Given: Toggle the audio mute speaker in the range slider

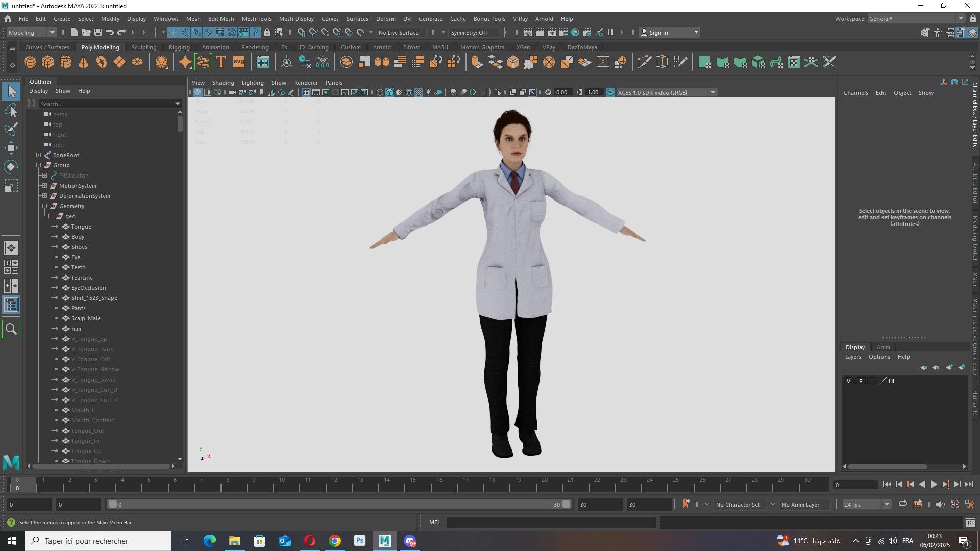Looking at the screenshot, I should [x=940, y=504].
